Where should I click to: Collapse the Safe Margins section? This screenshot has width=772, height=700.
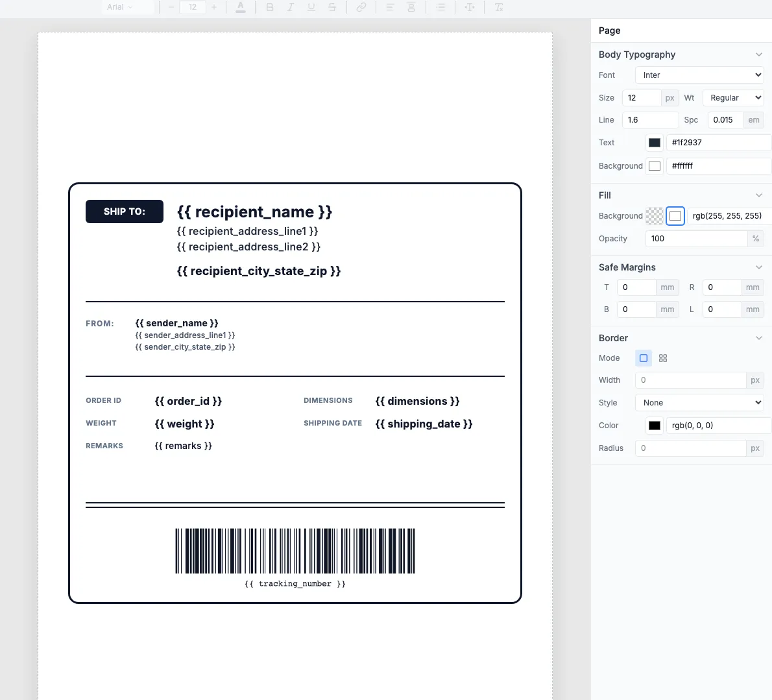[x=758, y=267]
